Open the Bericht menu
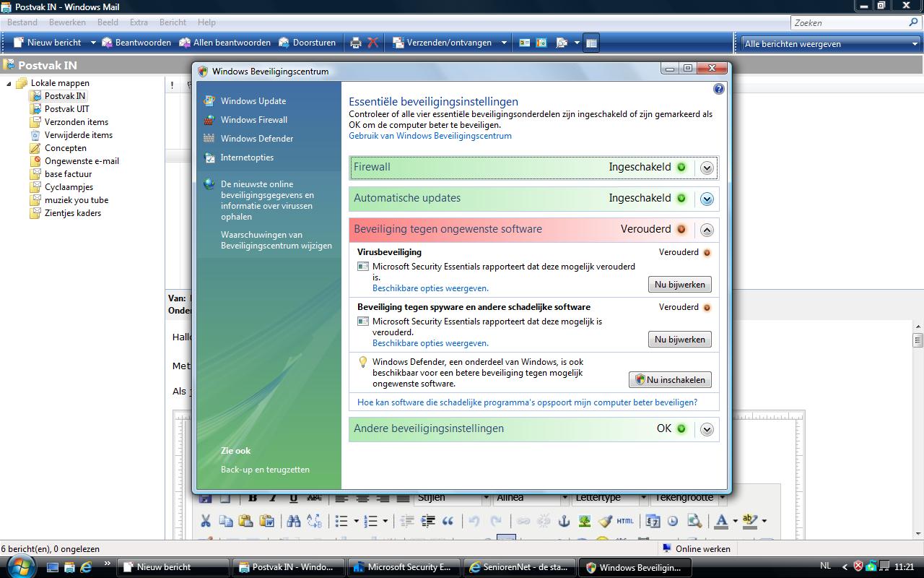This screenshot has width=924, height=578. click(x=173, y=22)
